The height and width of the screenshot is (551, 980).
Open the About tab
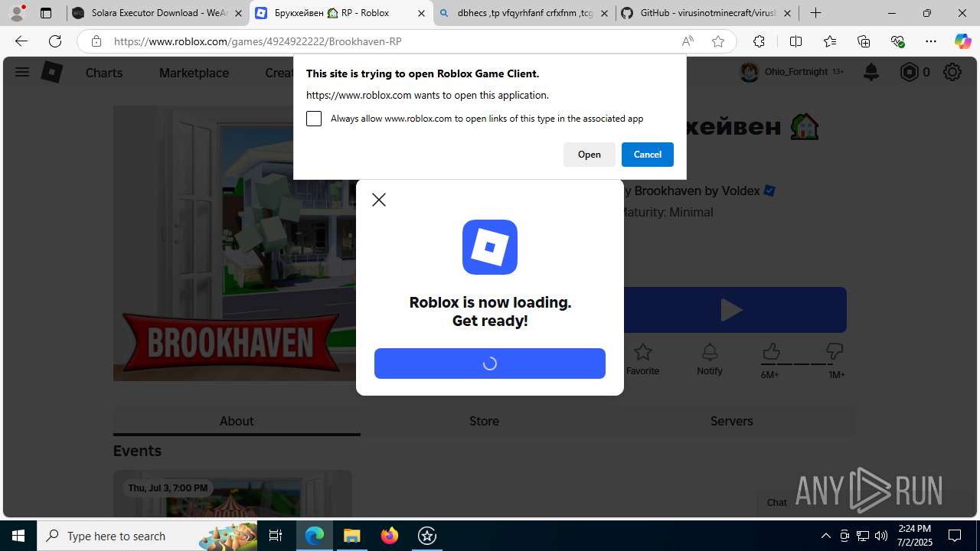point(237,421)
